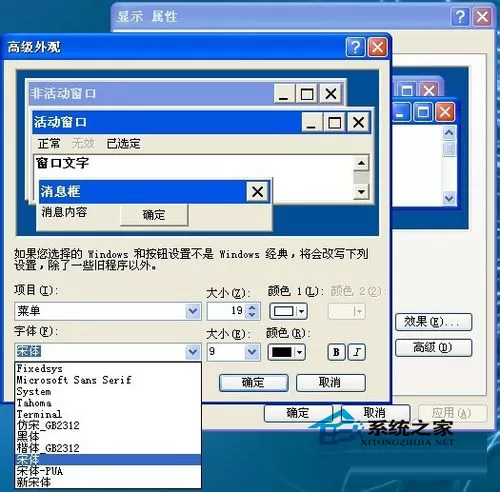Toggle the italic font button
Screen dimensions: 500x492
click(x=357, y=352)
